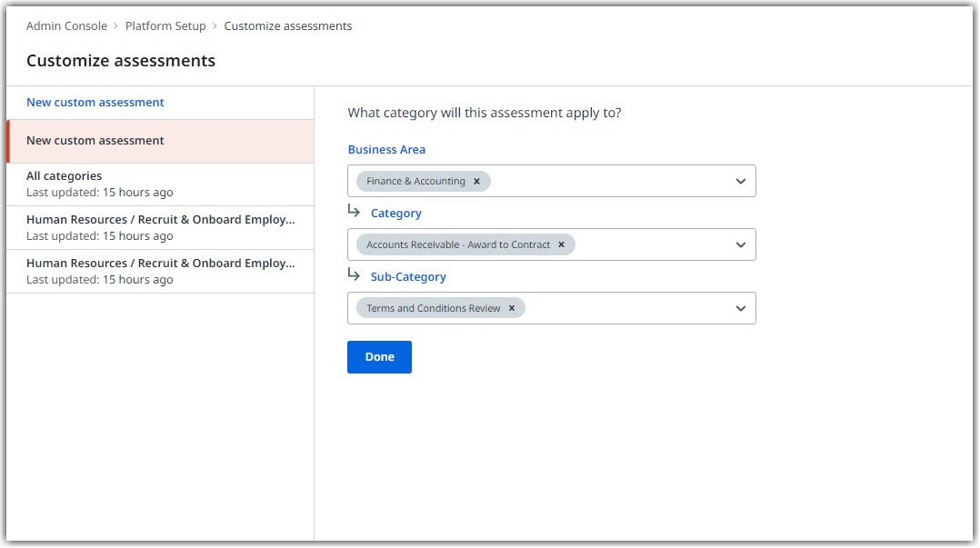This screenshot has width=980, height=548.
Task: Remove the Finance & Accounting chip
Action: pyautogui.click(x=476, y=182)
